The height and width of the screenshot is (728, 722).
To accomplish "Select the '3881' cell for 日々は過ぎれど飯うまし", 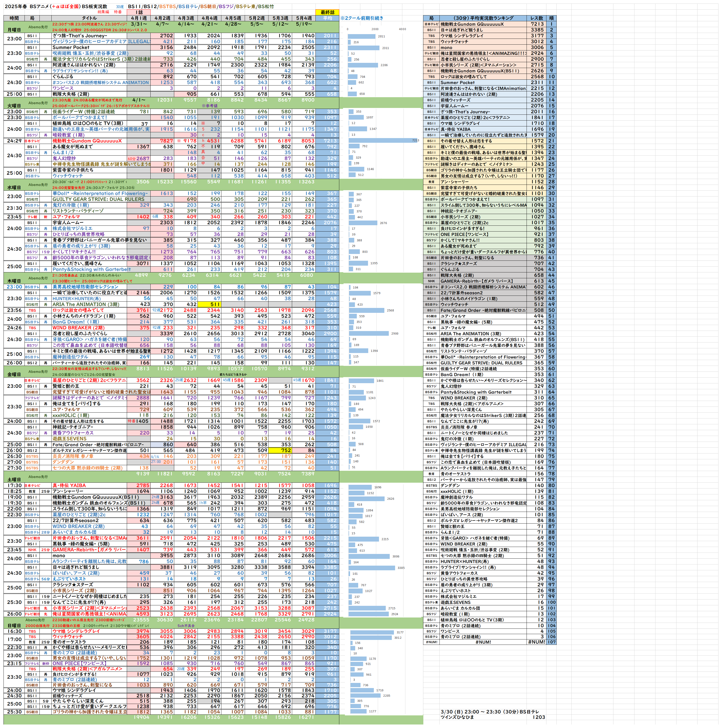I will [162, 567].
